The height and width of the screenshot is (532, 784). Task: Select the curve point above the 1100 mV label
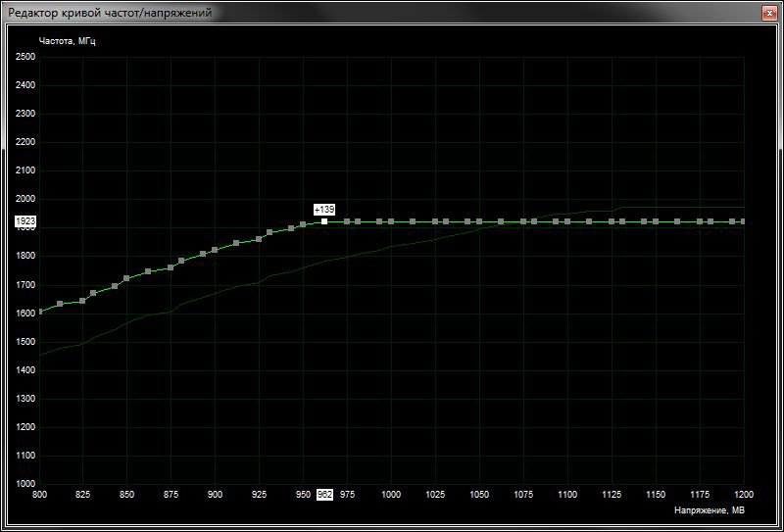point(567,221)
